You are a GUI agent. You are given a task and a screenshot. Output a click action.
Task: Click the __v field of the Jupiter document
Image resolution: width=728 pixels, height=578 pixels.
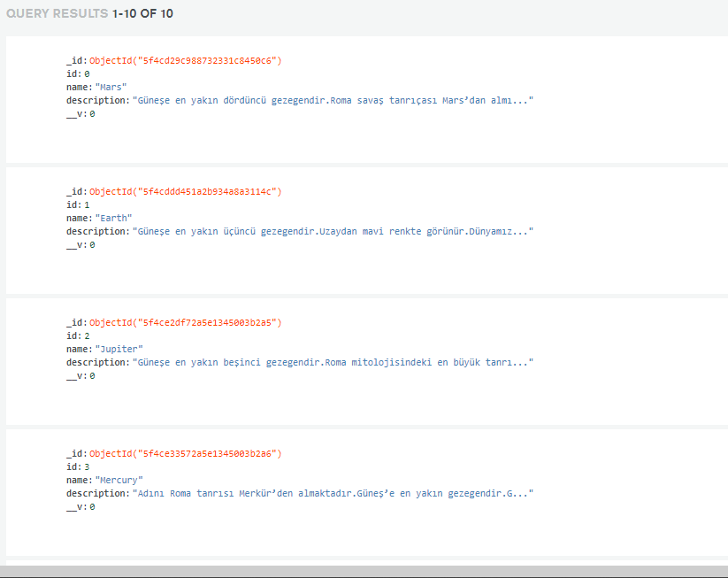coord(80,376)
